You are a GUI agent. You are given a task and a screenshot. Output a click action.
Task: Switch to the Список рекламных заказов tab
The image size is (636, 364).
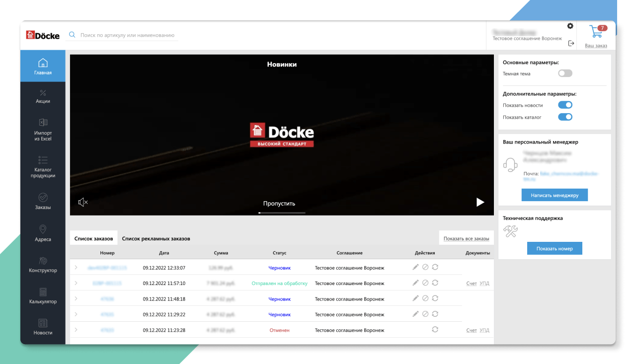pos(156,238)
